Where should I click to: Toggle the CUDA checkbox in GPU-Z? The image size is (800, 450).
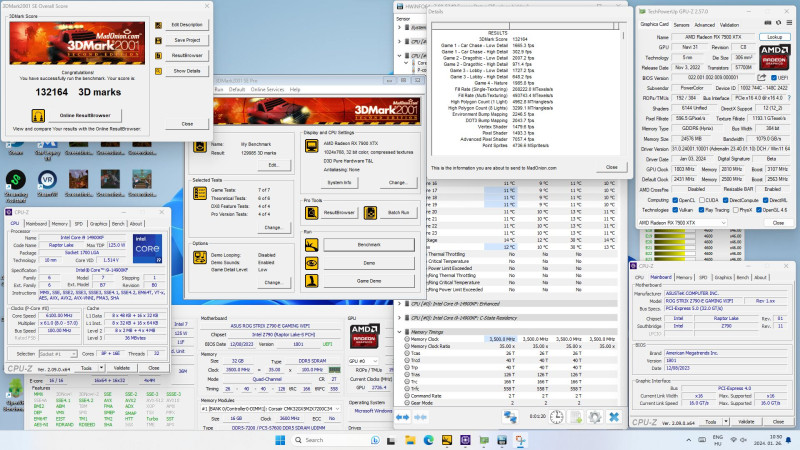(x=702, y=200)
